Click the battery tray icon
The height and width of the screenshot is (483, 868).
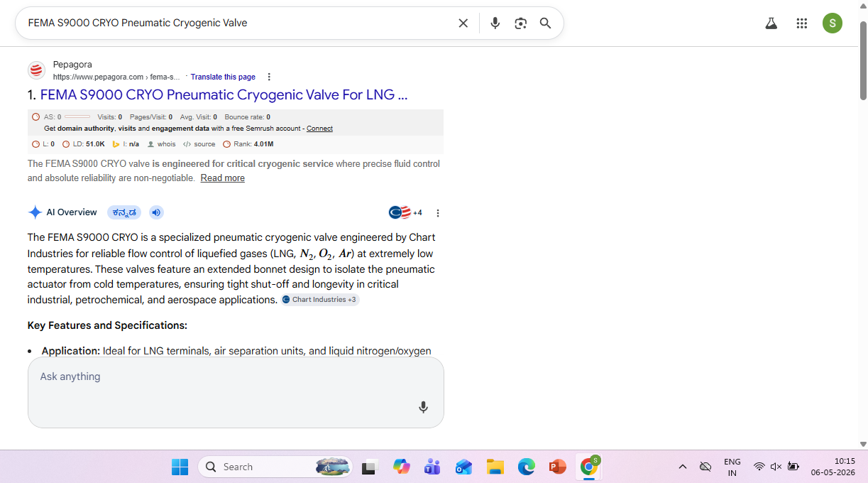pos(793,467)
